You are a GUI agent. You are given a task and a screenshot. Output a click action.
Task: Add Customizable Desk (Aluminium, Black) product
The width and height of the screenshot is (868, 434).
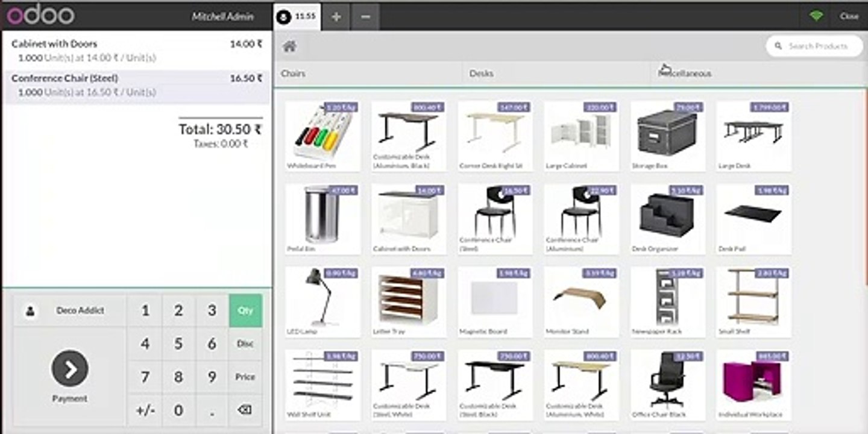[x=409, y=136]
